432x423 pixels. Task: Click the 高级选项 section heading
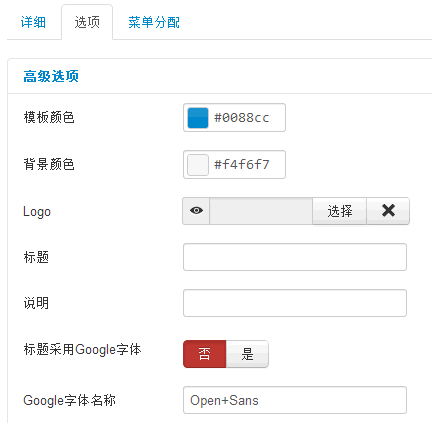pyautogui.click(x=51, y=76)
